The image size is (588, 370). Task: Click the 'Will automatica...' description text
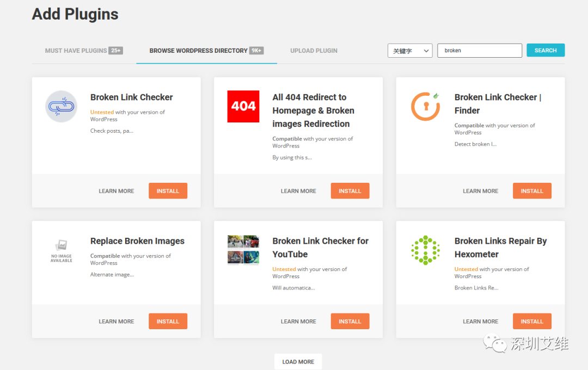point(293,288)
